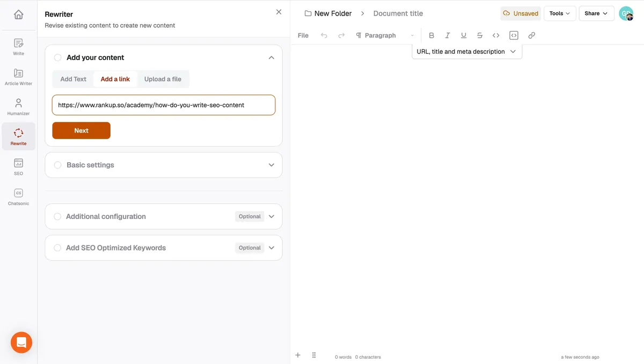Screen dimensions: 644x364
Task: Open the Share dropdown
Action: [596, 13]
